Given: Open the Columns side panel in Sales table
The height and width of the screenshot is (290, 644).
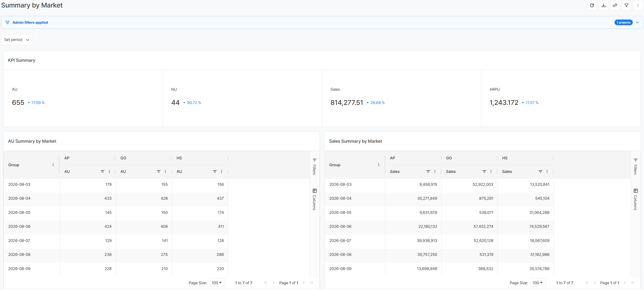Looking at the screenshot, I should tap(635, 200).
